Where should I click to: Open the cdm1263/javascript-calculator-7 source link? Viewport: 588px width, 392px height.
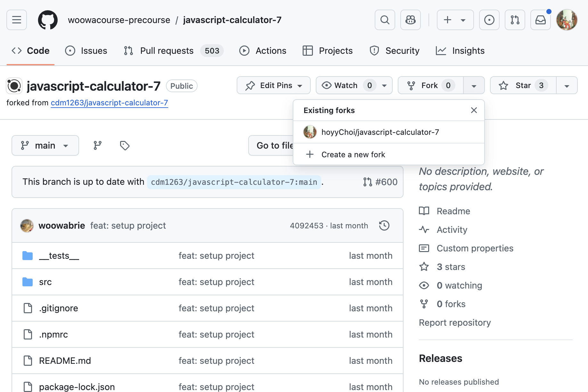point(109,102)
